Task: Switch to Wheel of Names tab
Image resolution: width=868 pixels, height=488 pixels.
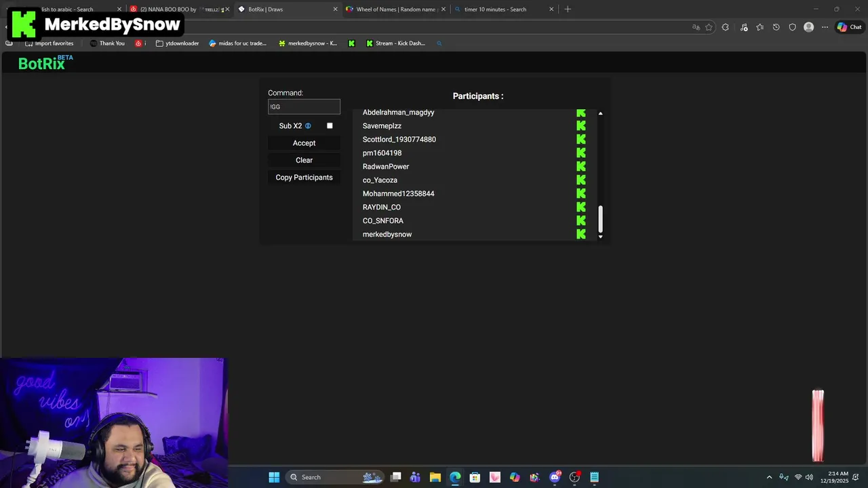Action: click(395, 9)
